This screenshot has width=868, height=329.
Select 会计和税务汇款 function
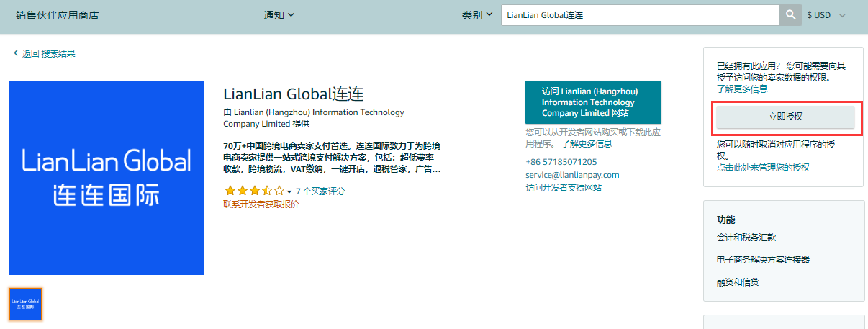coord(746,238)
